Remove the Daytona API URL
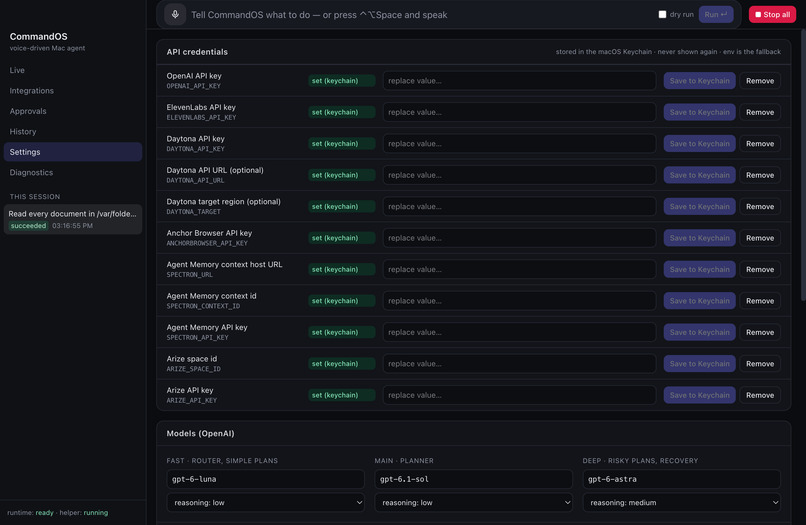806x525 pixels. (x=760, y=175)
